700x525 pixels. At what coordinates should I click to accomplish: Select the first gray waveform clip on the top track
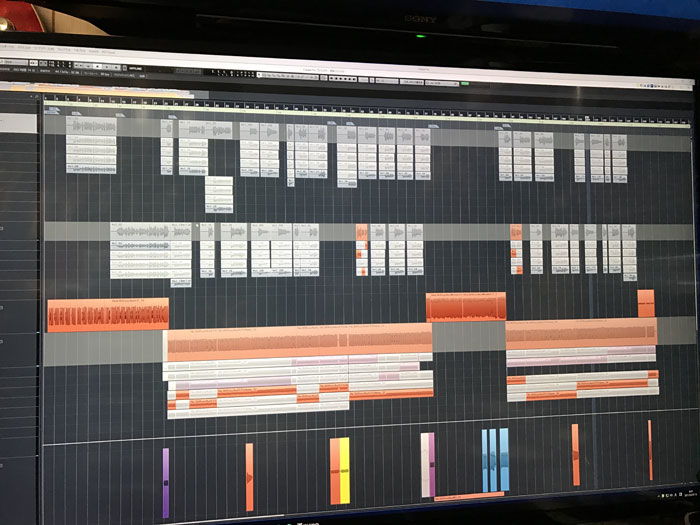click(91, 126)
